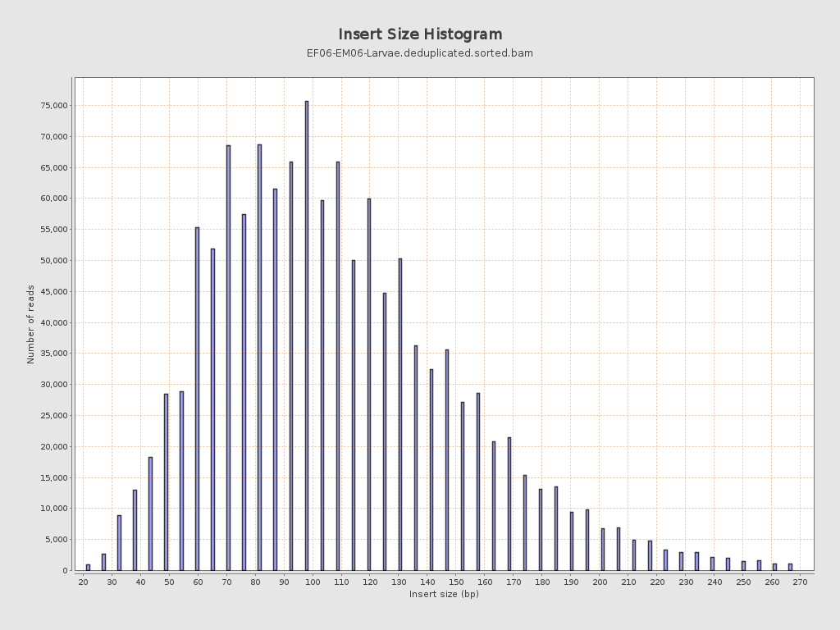Select the 50,000 y-axis tick label
The width and height of the screenshot is (840, 630).
pyautogui.click(x=54, y=260)
